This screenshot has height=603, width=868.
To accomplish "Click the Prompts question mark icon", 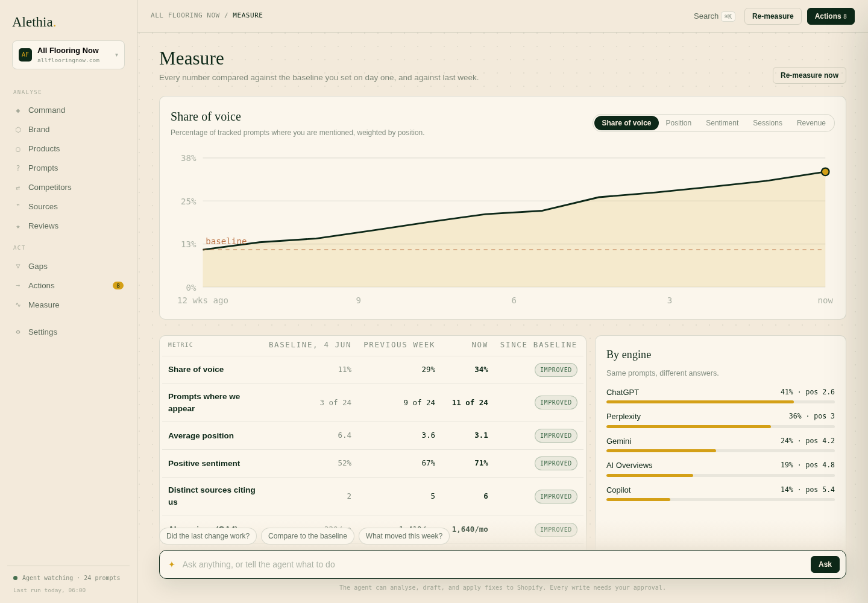I will pyautogui.click(x=18, y=168).
